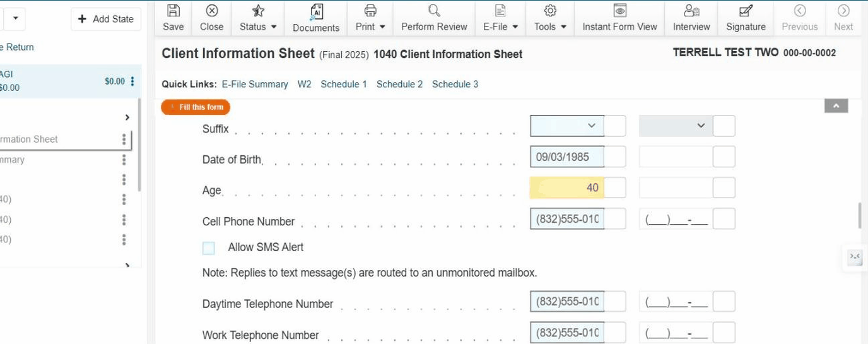Click the spouse Cell Phone Number field
868x344 pixels.
pos(676,218)
